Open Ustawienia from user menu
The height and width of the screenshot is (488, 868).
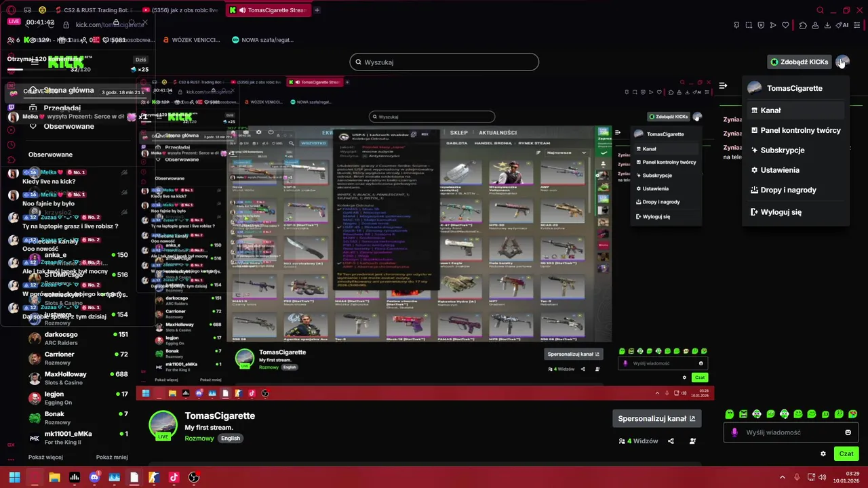click(x=795, y=170)
